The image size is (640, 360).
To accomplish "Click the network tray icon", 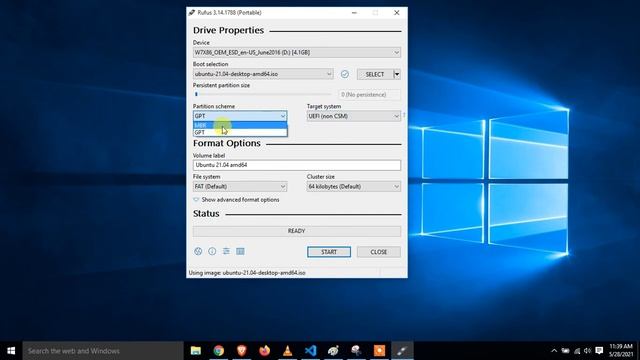I will click(577, 351).
